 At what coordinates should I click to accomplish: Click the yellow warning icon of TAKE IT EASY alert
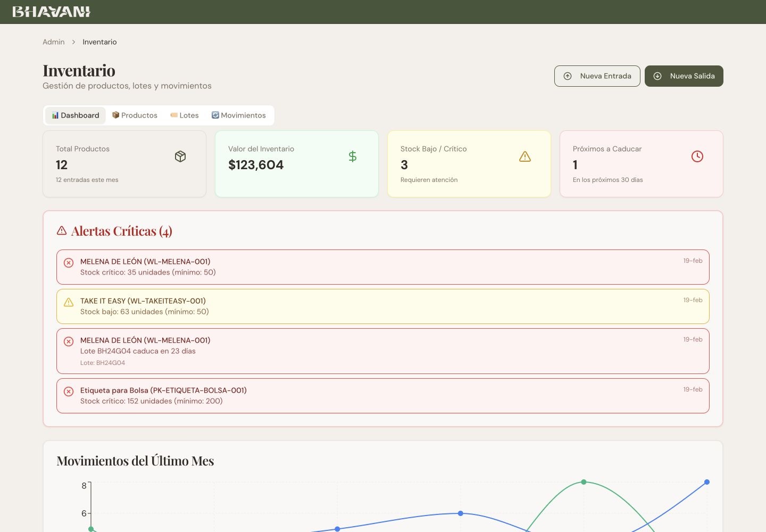(69, 302)
